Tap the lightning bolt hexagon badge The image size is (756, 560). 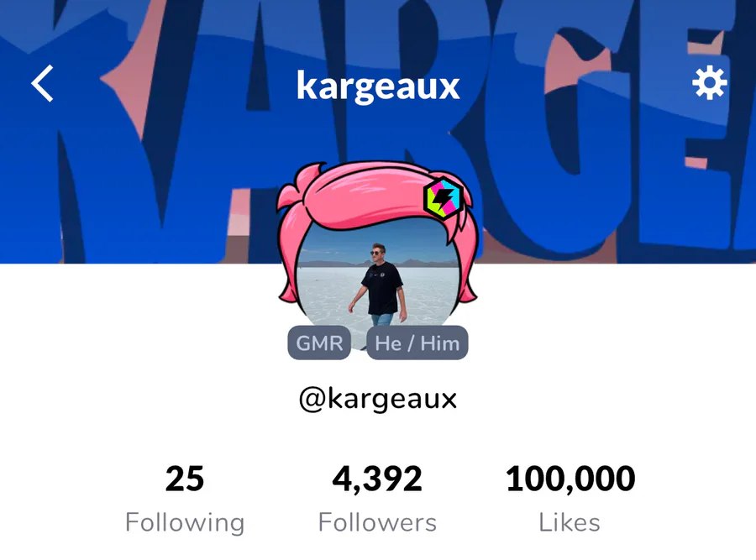443,198
